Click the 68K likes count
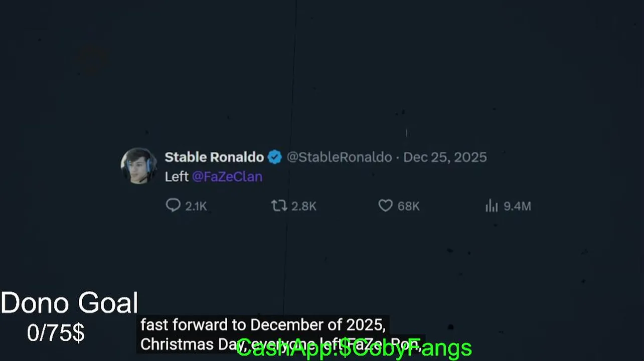Image resolution: width=644 pixels, height=361 pixels. coord(408,206)
